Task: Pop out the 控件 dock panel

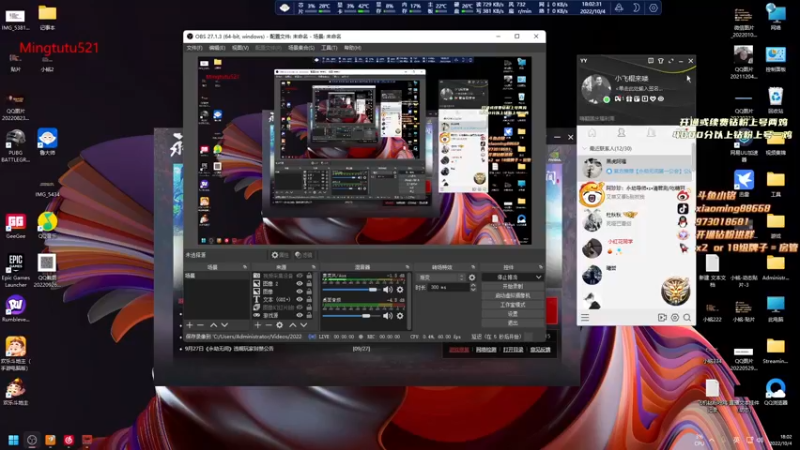Action: (x=540, y=267)
